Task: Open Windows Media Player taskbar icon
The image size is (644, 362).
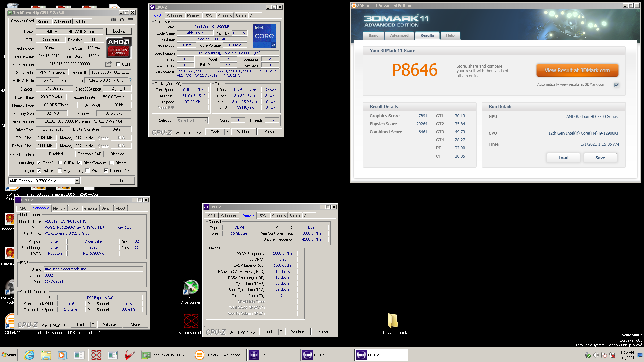Action: click(62, 355)
